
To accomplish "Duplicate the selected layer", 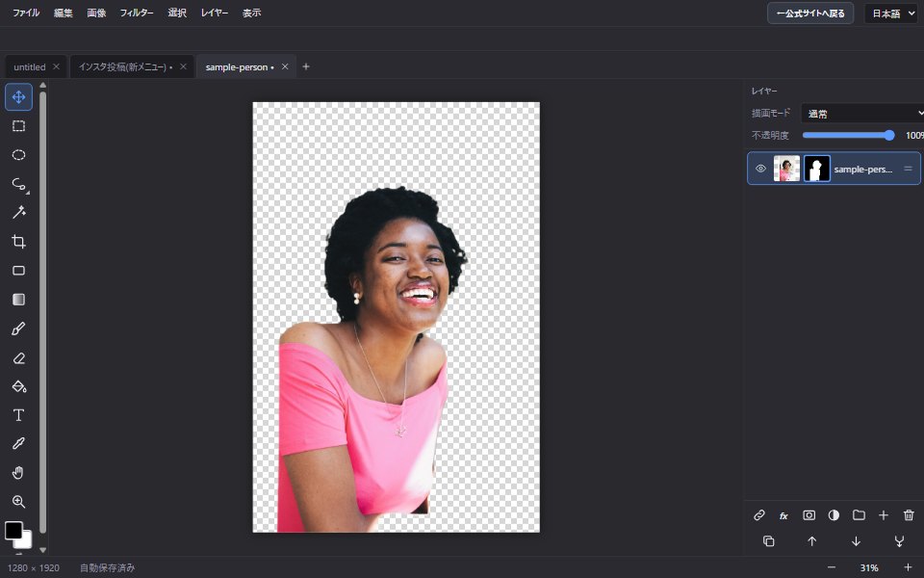I will coord(768,540).
